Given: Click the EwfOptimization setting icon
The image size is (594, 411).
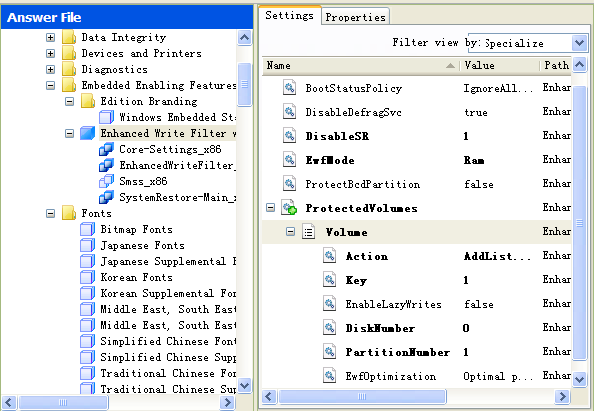Looking at the screenshot, I should [330, 375].
